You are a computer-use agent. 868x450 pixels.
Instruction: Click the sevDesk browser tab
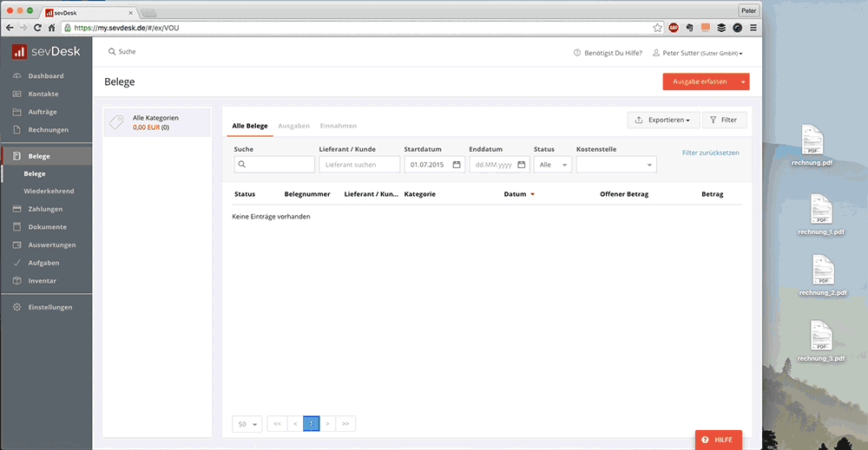point(89,13)
